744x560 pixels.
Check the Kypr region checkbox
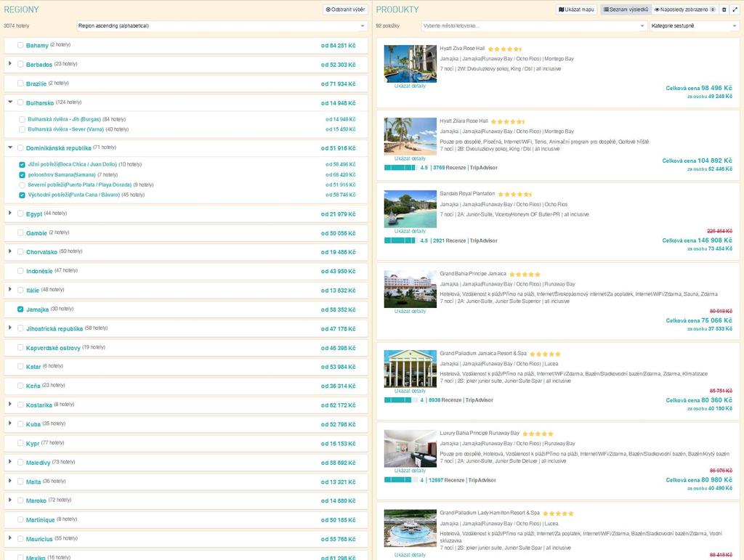tap(20, 443)
